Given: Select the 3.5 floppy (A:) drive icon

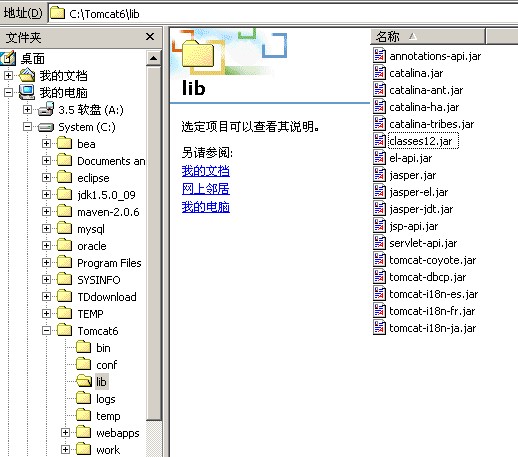Looking at the screenshot, I should coord(46,110).
